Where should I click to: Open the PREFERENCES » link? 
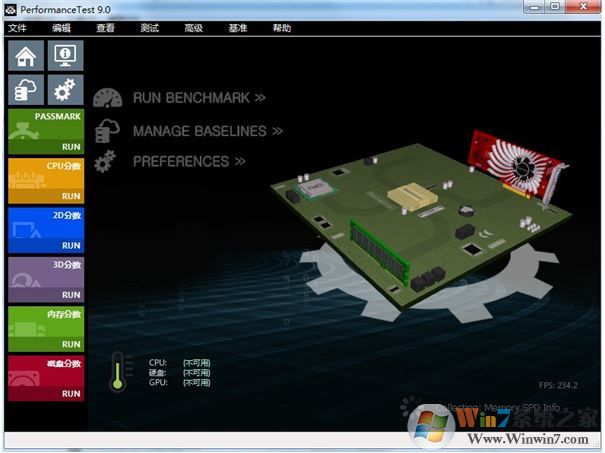point(189,161)
